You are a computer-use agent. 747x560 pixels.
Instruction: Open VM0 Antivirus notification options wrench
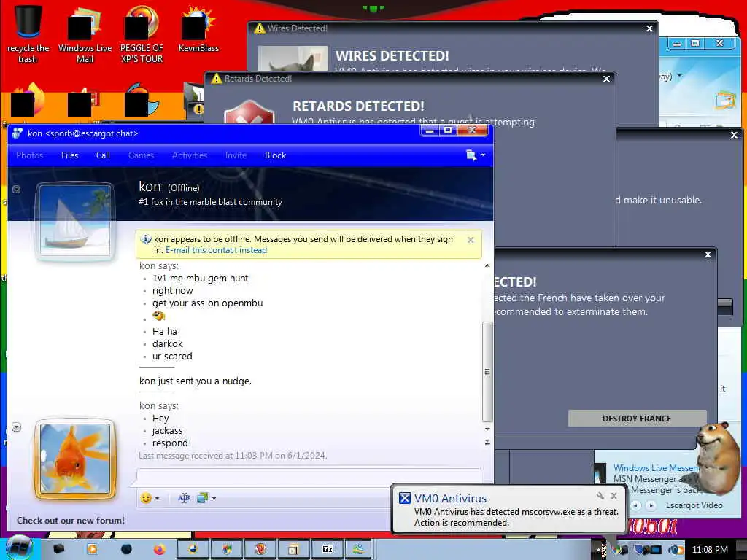pyautogui.click(x=600, y=496)
